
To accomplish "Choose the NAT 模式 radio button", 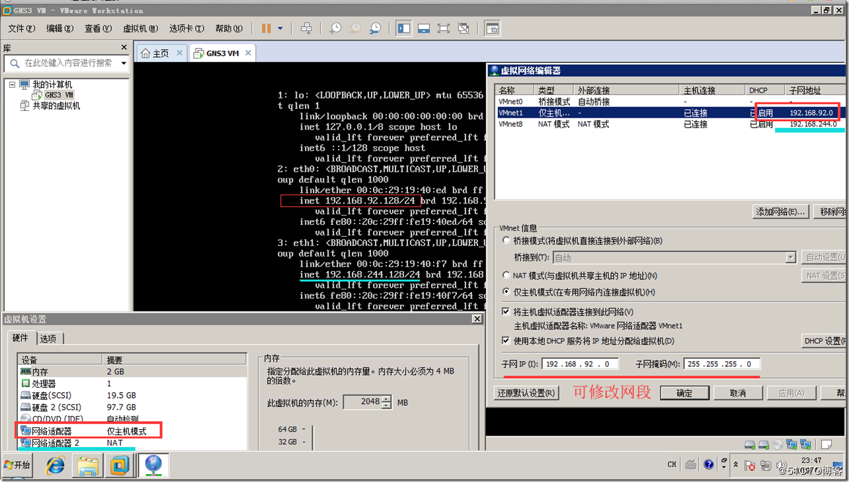I will point(506,275).
